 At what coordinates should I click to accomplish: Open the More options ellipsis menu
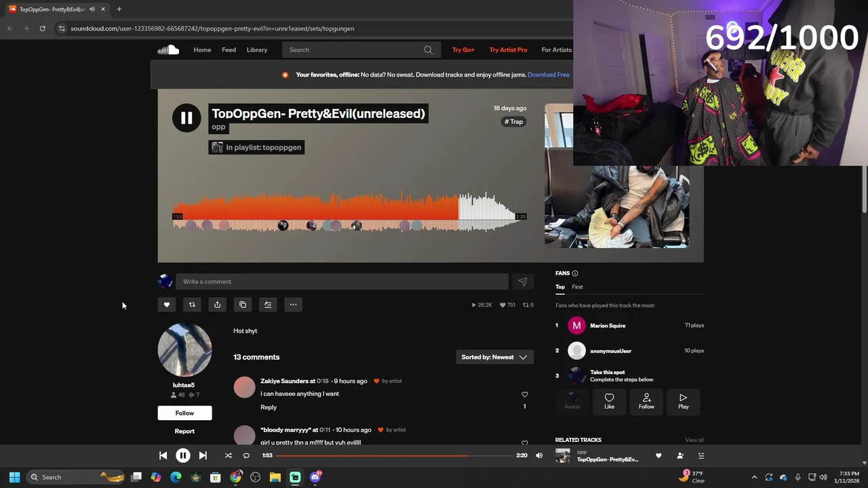pos(293,304)
